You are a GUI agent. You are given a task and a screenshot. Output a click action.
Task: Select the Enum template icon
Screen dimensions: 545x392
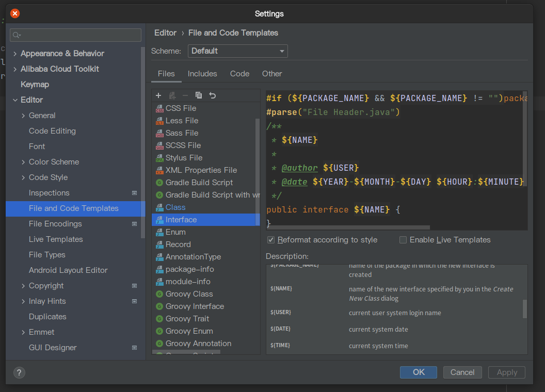click(x=159, y=232)
